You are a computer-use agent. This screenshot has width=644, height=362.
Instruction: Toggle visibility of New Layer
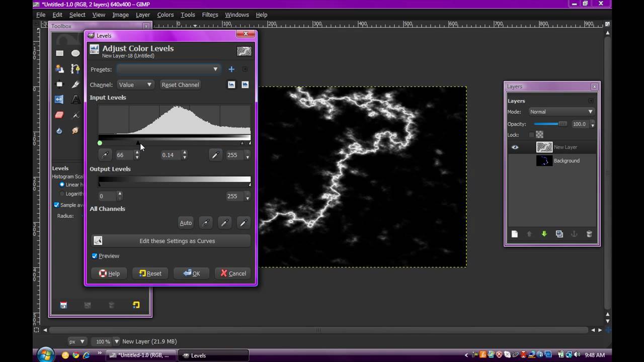(x=515, y=147)
